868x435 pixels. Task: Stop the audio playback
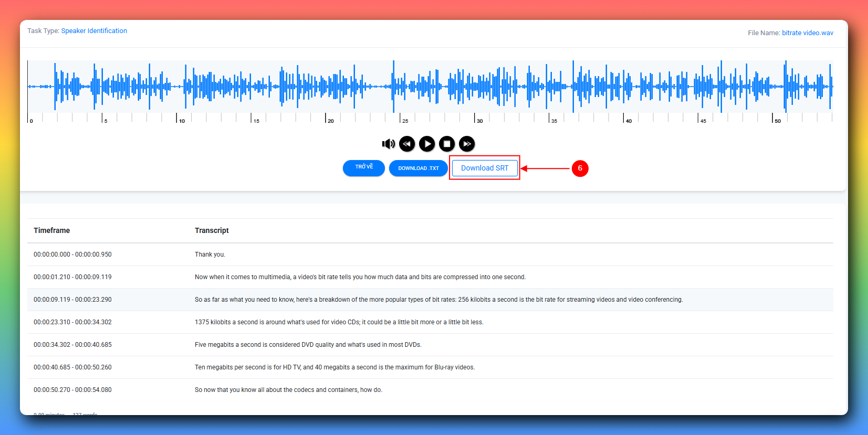pyautogui.click(x=447, y=144)
